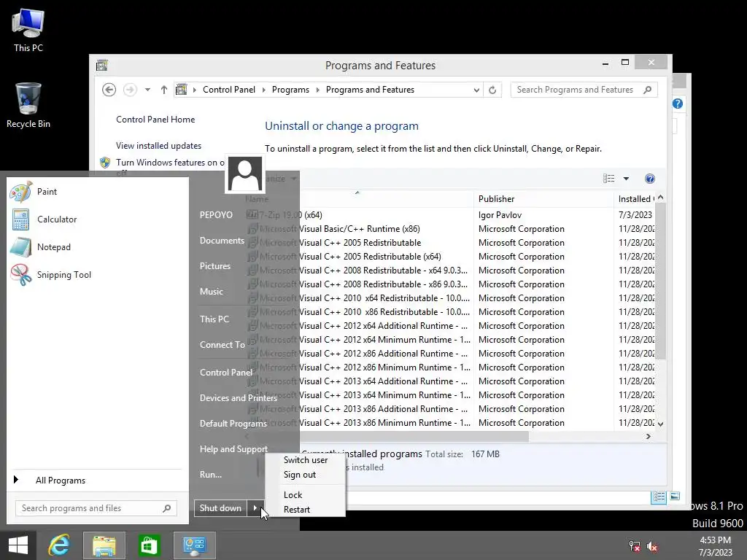Click the help icon in the background window

[x=678, y=104]
